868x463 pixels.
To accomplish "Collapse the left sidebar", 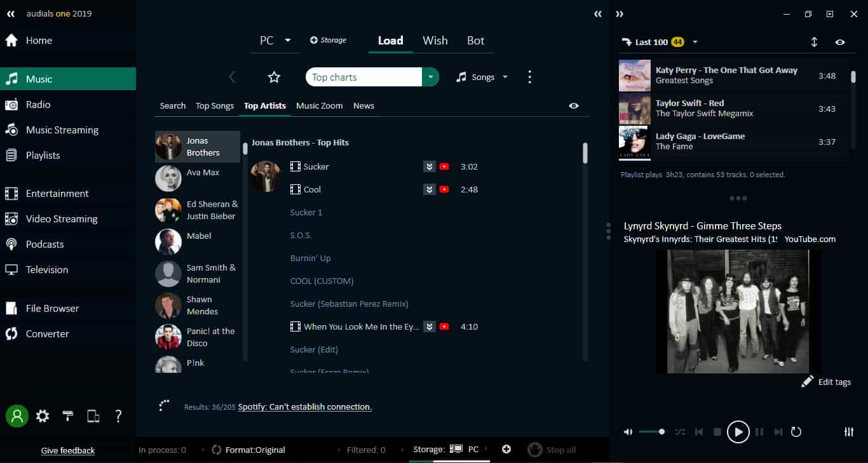I will coord(11,13).
